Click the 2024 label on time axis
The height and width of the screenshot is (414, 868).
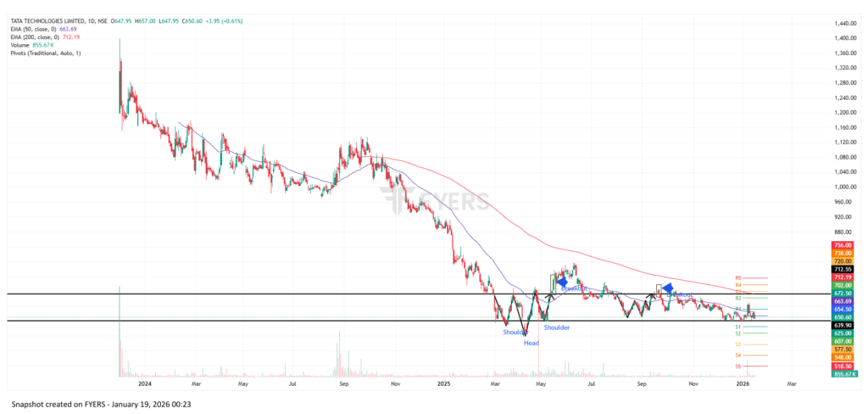point(145,383)
